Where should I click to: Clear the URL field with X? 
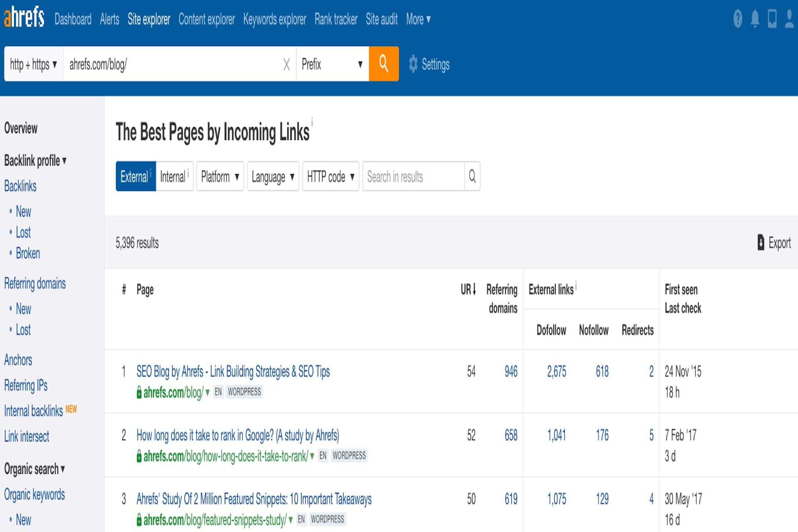286,64
